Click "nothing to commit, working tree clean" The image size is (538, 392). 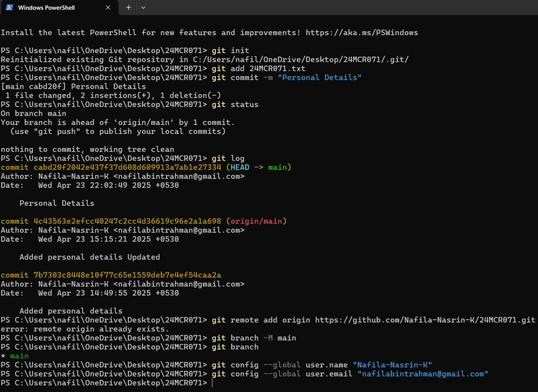87,149
